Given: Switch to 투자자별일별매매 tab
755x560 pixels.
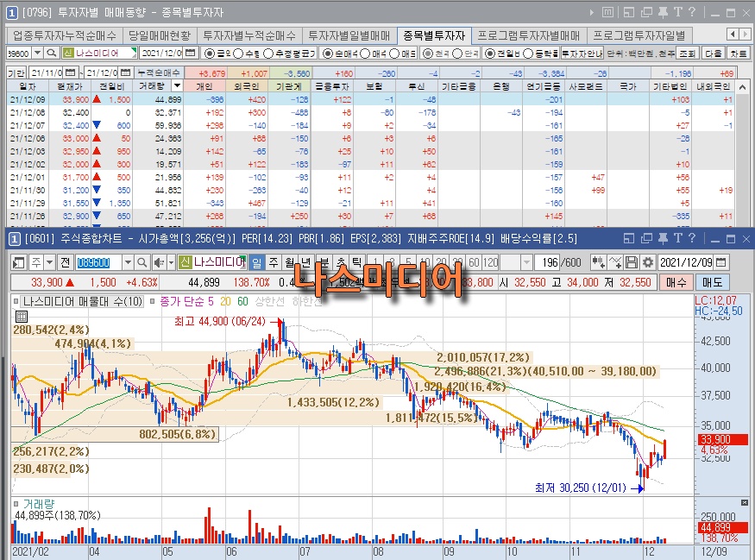Looking at the screenshot, I should click(349, 35).
